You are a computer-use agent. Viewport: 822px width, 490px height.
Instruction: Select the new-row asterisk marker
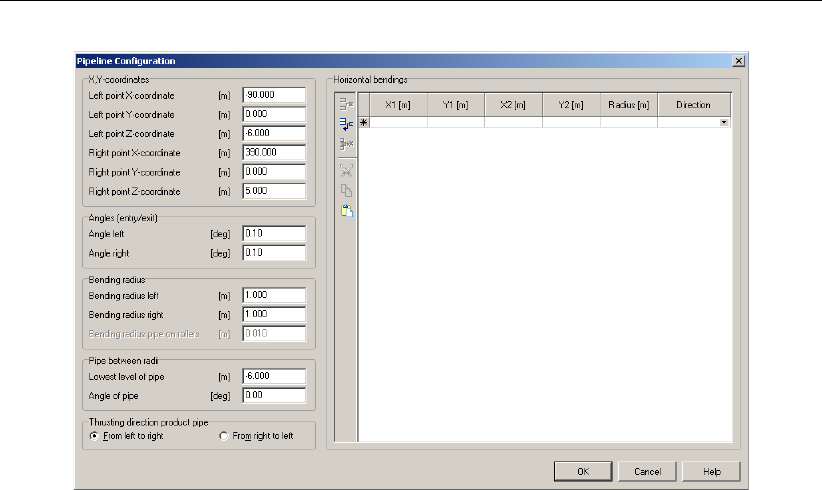(x=364, y=123)
